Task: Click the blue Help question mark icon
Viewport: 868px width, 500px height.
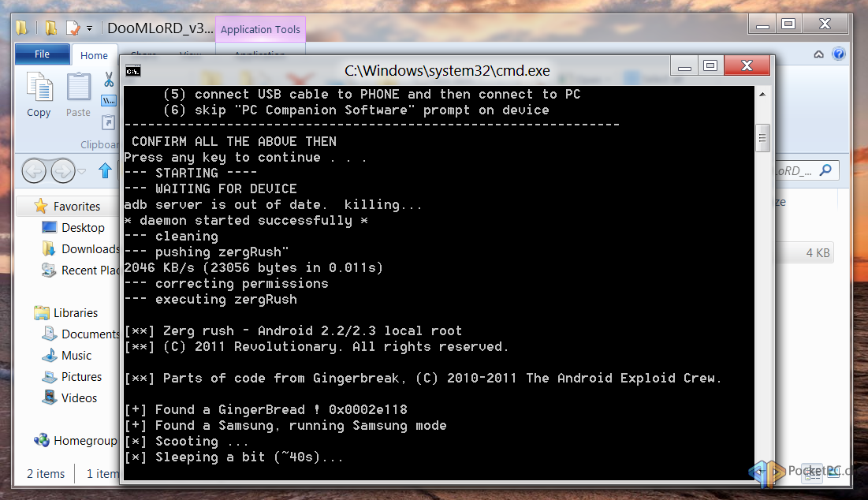Action: (x=839, y=54)
